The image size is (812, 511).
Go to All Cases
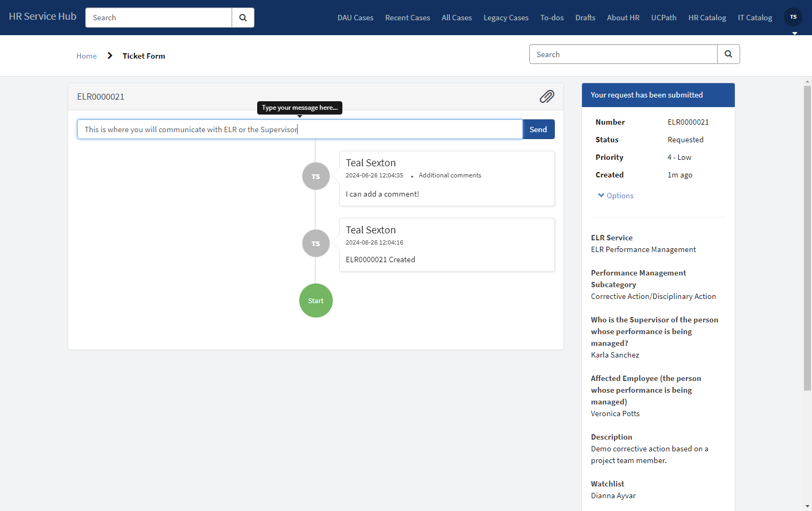point(457,18)
